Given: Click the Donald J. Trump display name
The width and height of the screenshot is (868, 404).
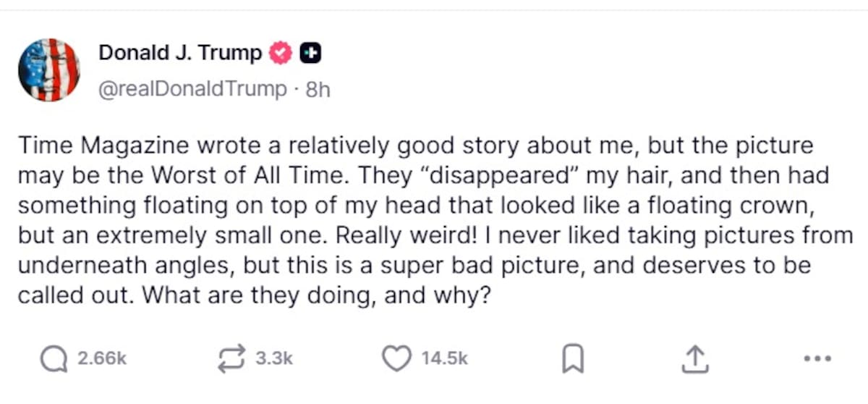Looking at the screenshot, I should coord(180,54).
